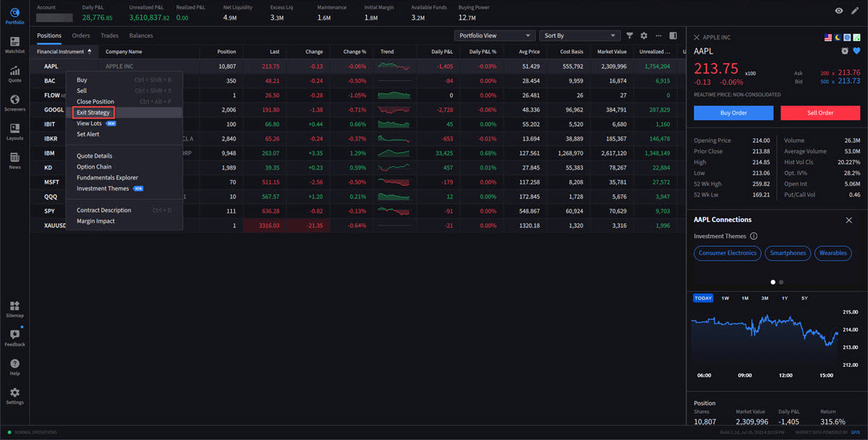Sort by the Financial Instrument column header
Image resolution: width=868 pixels, height=440 pixels.
(x=64, y=52)
